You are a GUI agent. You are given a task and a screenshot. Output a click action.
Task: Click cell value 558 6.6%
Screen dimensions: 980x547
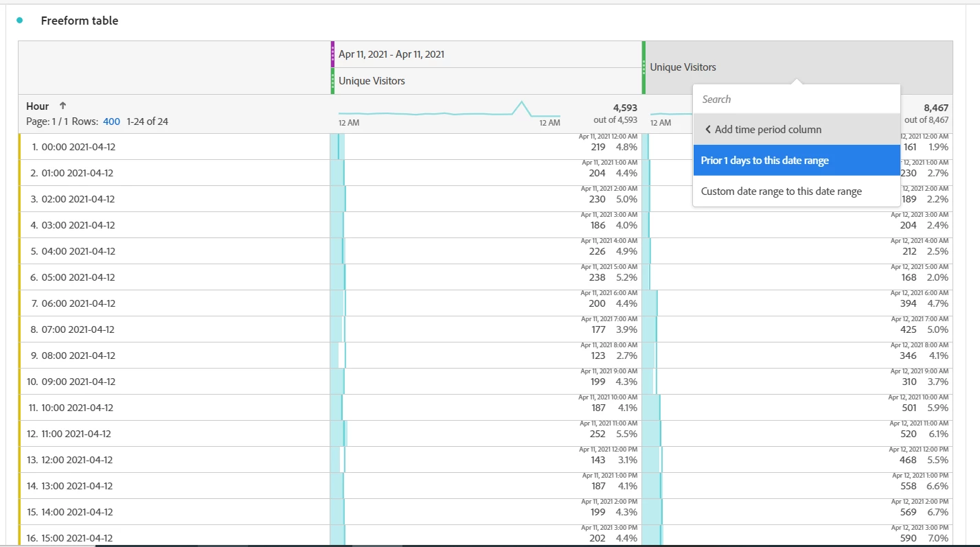coord(924,486)
